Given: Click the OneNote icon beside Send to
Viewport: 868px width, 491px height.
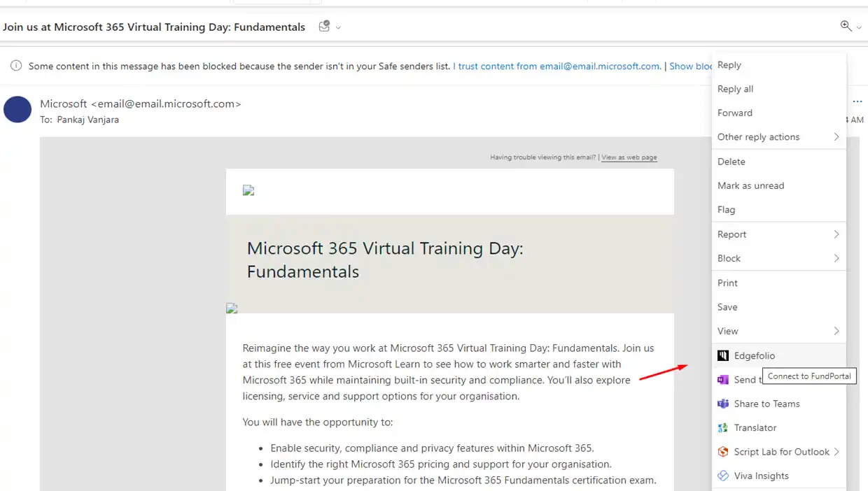Looking at the screenshot, I should click(723, 380).
